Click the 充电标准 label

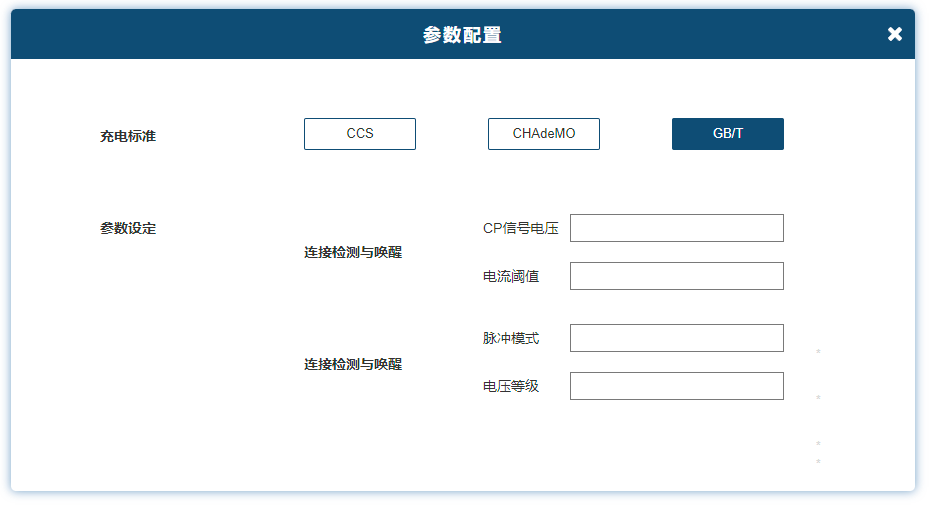pyautogui.click(x=128, y=136)
